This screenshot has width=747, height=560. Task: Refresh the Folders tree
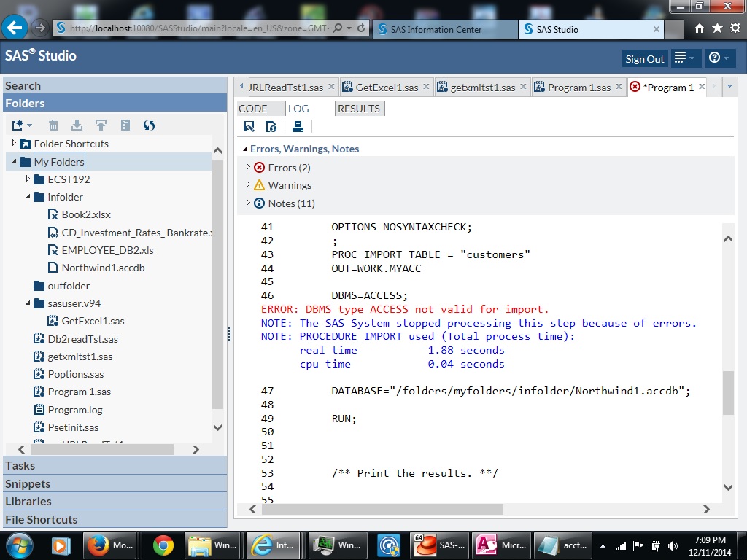[x=149, y=125]
